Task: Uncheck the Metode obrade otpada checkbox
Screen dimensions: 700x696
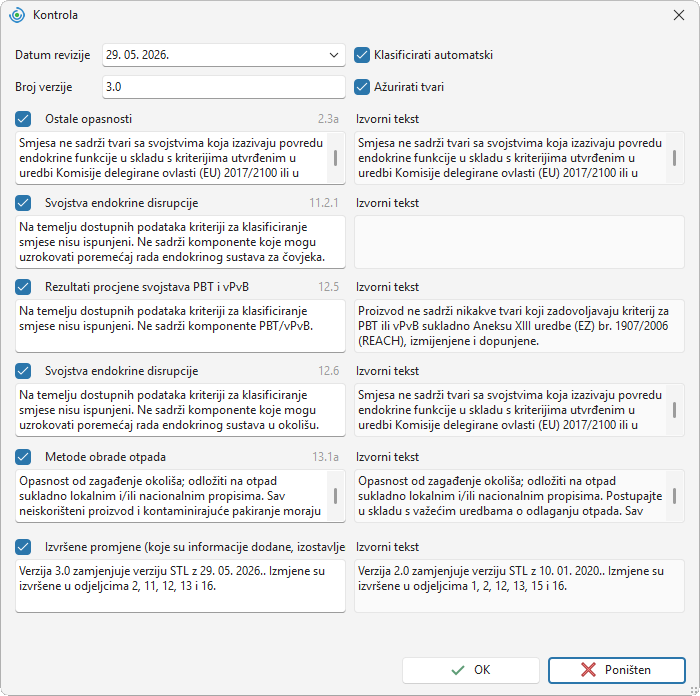Action: pyautogui.click(x=23, y=457)
